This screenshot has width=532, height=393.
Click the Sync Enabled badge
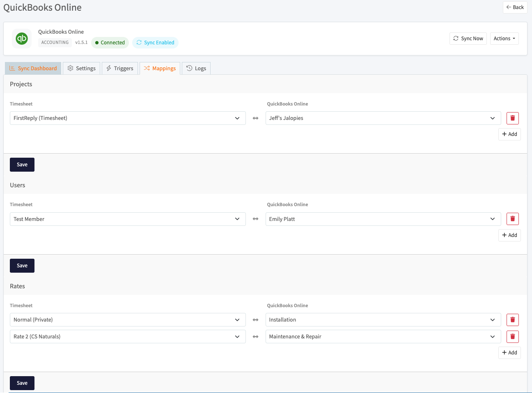coord(155,43)
